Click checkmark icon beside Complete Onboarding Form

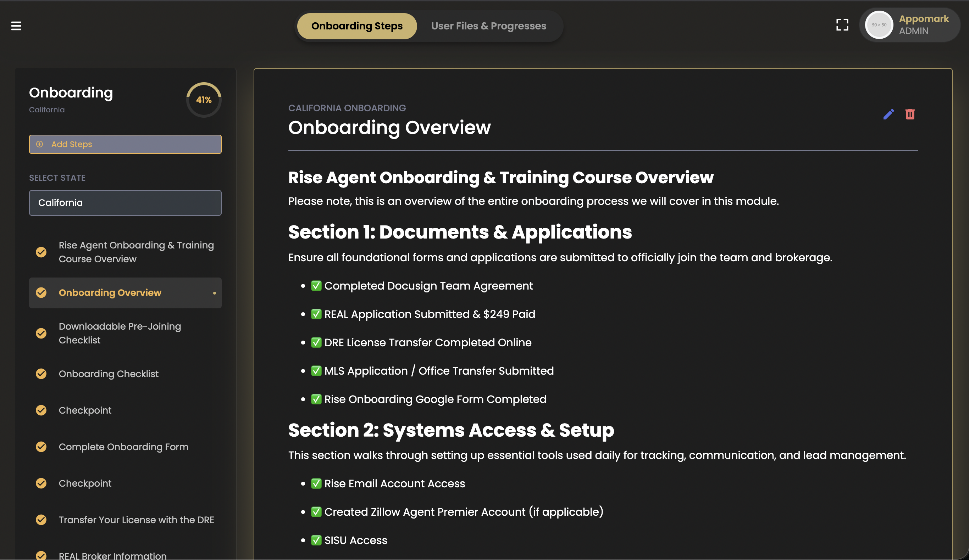click(x=41, y=447)
